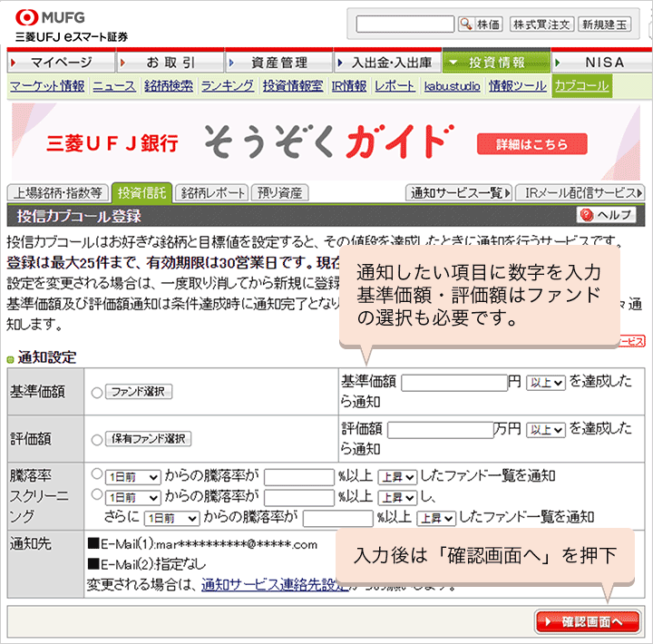
Task: Open first-row 上昇 direction dropdown
Action: (x=397, y=477)
